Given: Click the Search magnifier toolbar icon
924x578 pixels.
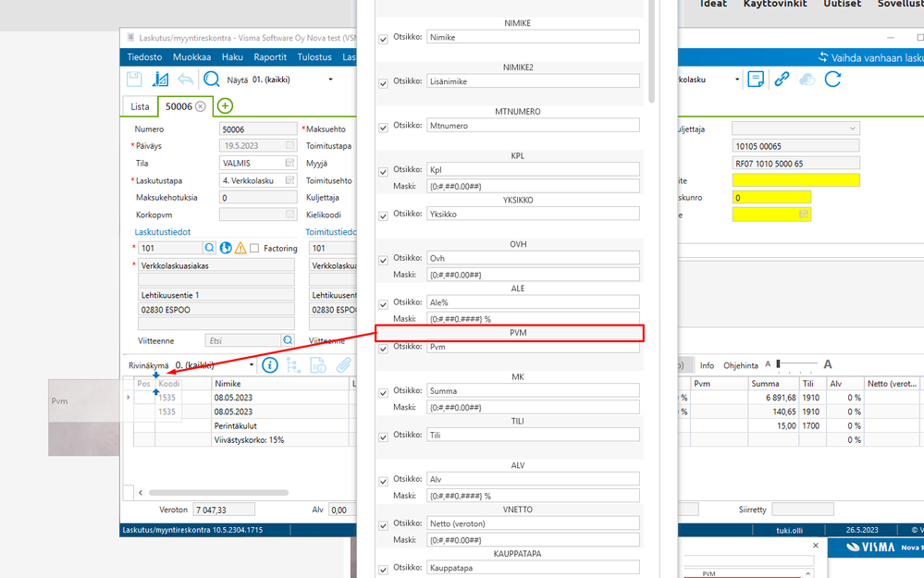Looking at the screenshot, I should (212, 79).
